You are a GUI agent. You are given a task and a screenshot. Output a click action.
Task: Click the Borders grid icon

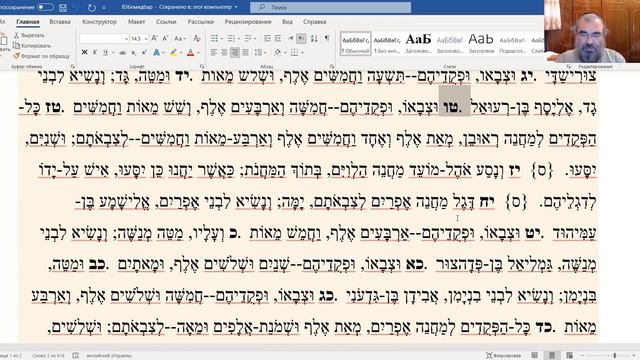[x=294, y=52]
